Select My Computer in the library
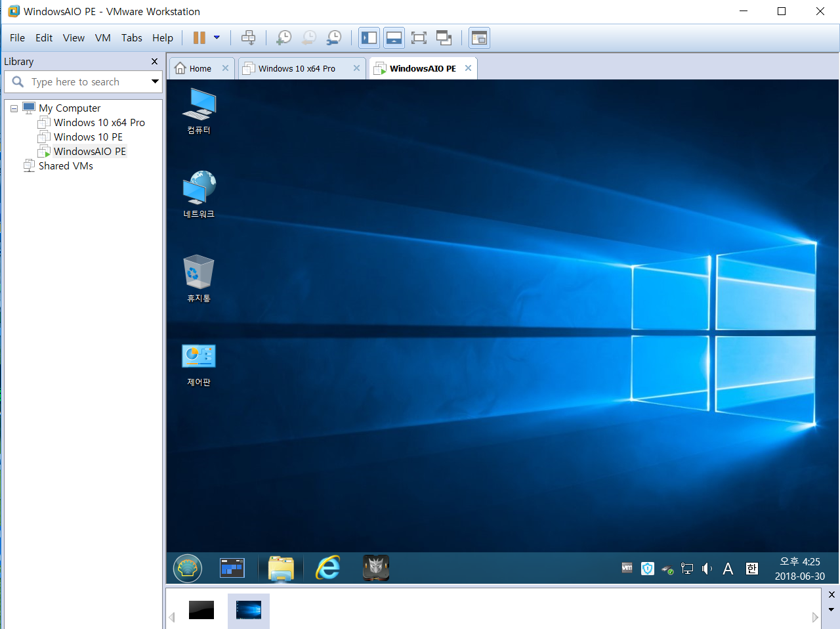Image resolution: width=840 pixels, height=629 pixels. (x=70, y=108)
